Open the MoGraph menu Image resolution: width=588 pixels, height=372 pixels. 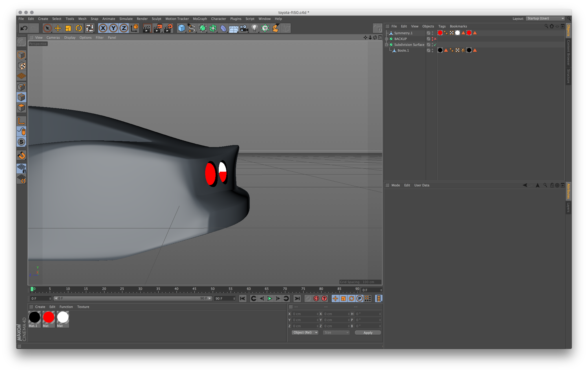tap(198, 19)
